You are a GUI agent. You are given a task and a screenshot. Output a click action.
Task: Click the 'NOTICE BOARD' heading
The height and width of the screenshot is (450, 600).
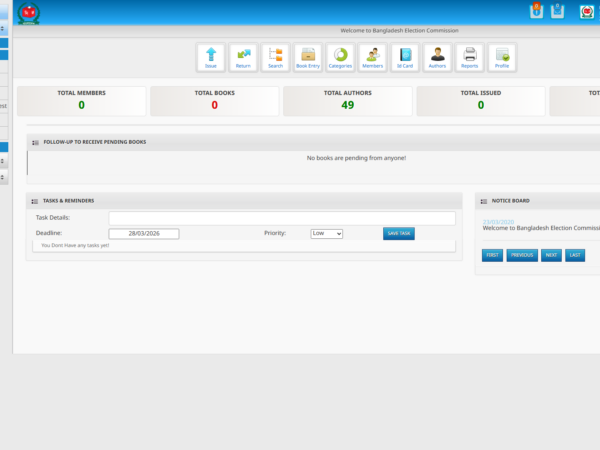(510, 201)
